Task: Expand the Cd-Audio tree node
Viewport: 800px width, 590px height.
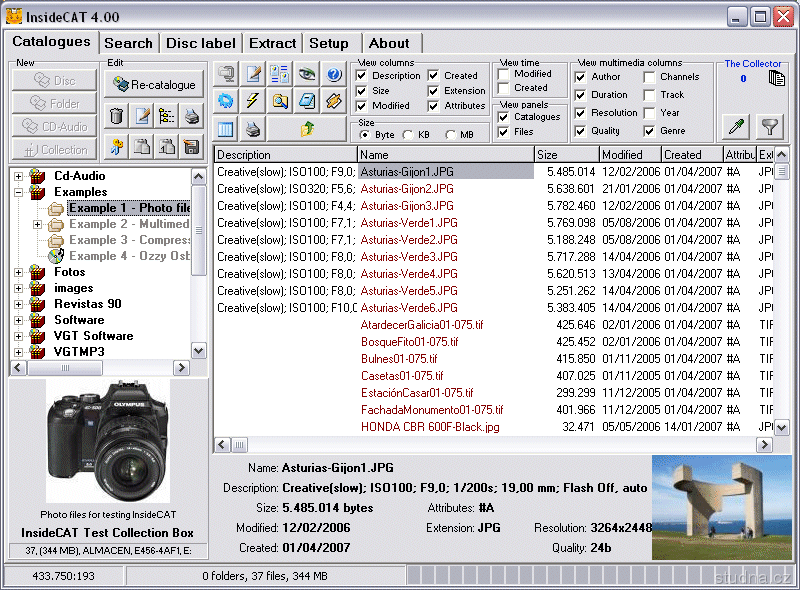Action: pos(19,176)
